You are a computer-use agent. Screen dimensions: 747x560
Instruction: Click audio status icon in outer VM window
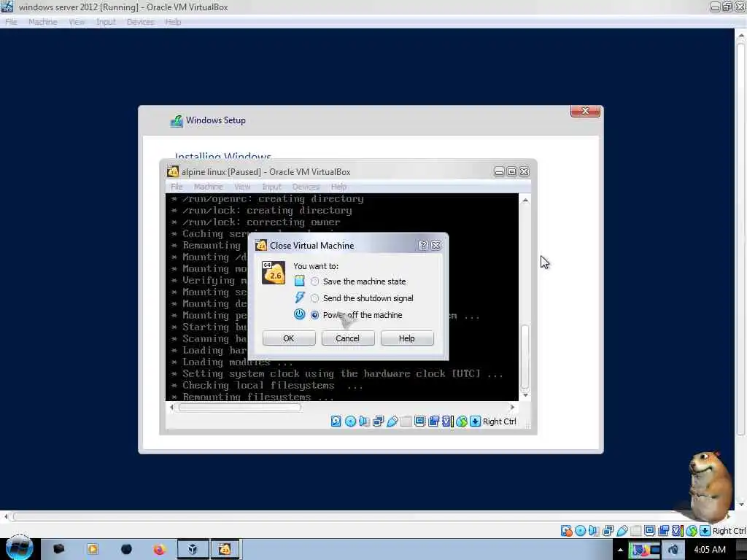tap(594, 531)
